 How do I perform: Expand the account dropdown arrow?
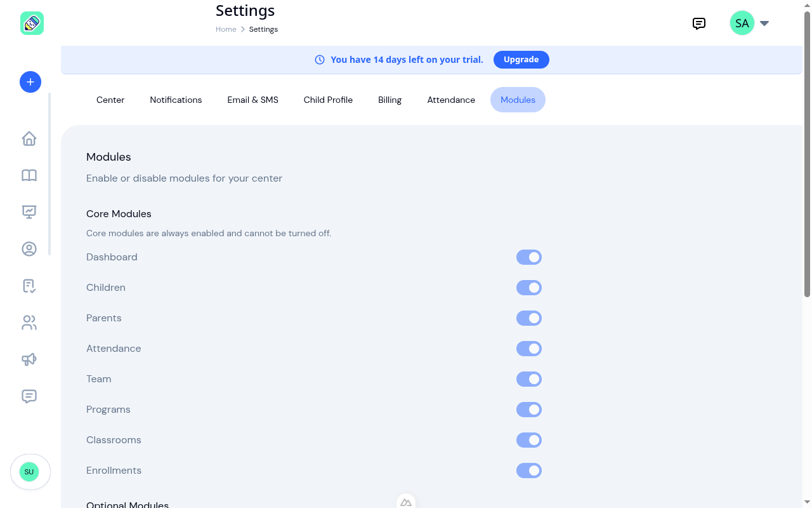point(764,23)
